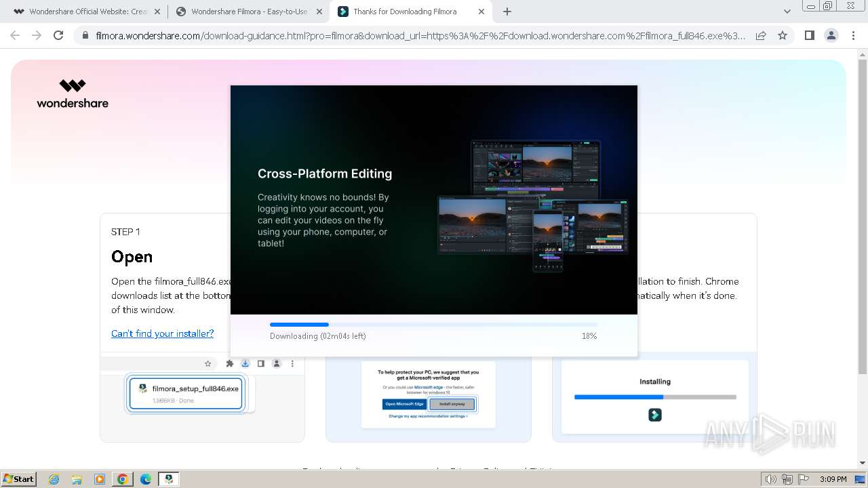
Task: Toggle the browser side panel
Action: [809, 35]
